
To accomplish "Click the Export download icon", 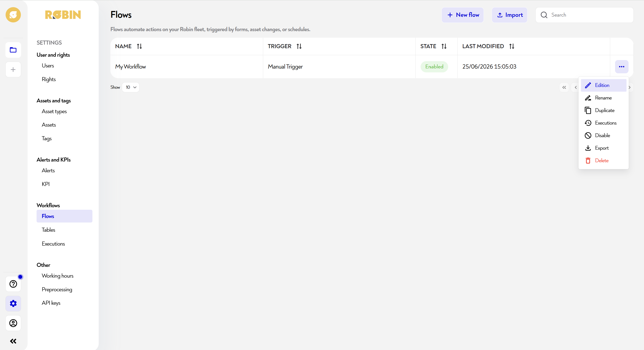I will 588,148.
